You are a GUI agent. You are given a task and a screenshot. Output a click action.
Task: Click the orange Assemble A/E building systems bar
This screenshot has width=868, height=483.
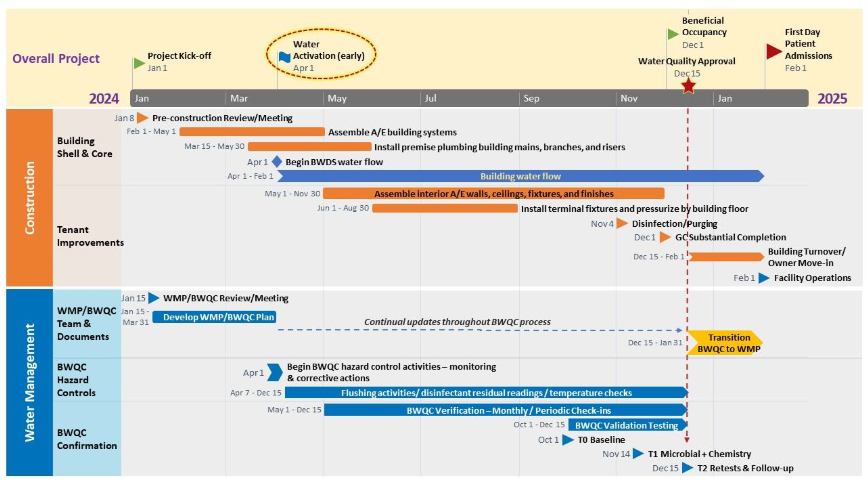click(252, 132)
